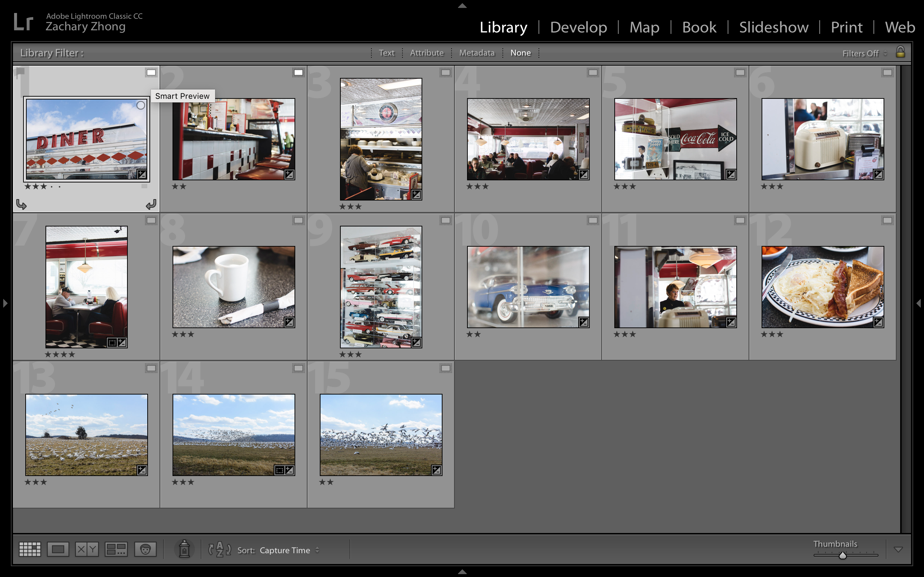Toggle flag on the DINER sign photo
This screenshot has width=924, height=577.
point(21,71)
